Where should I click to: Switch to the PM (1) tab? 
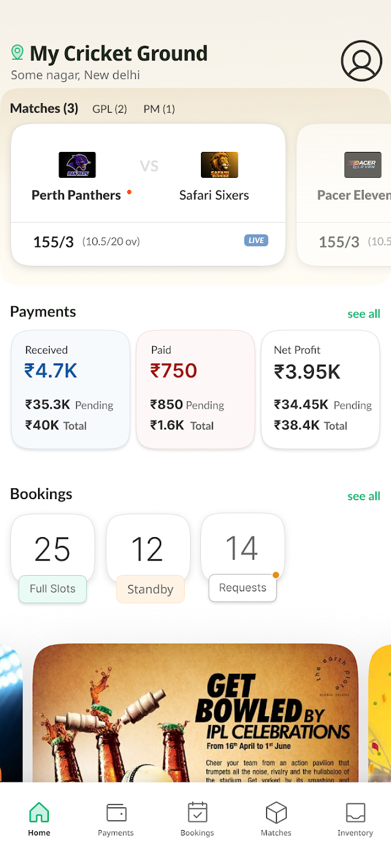[159, 109]
